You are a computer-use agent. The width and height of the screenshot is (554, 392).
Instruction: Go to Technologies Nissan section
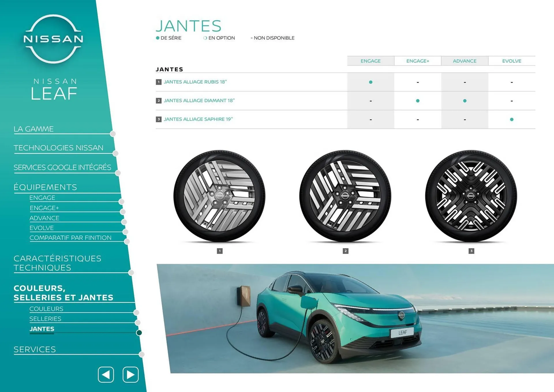58,148
